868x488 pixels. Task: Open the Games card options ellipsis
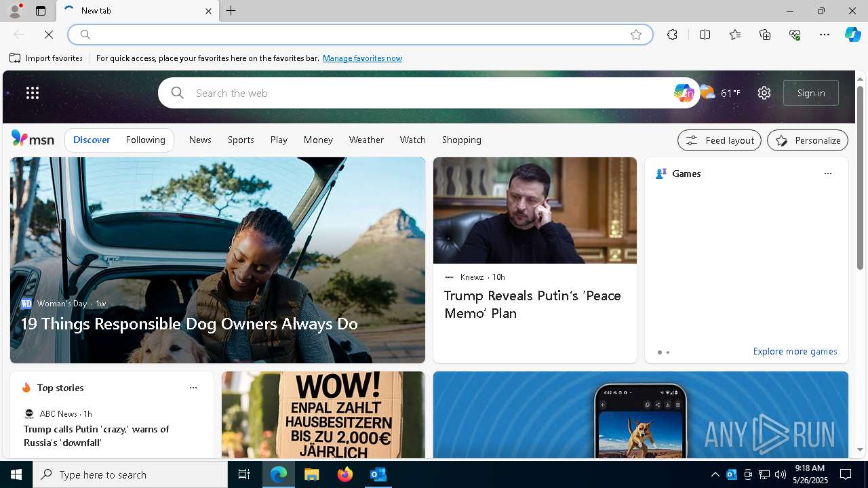827,174
